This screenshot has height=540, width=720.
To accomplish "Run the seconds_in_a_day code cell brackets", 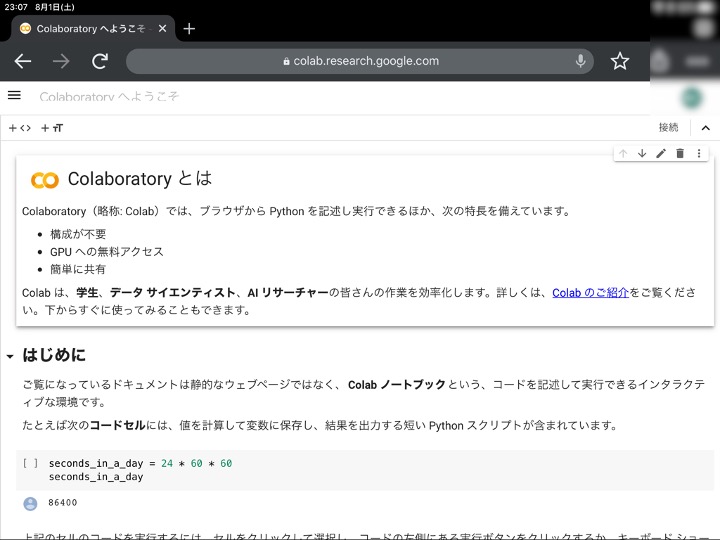I will click(30, 463).
